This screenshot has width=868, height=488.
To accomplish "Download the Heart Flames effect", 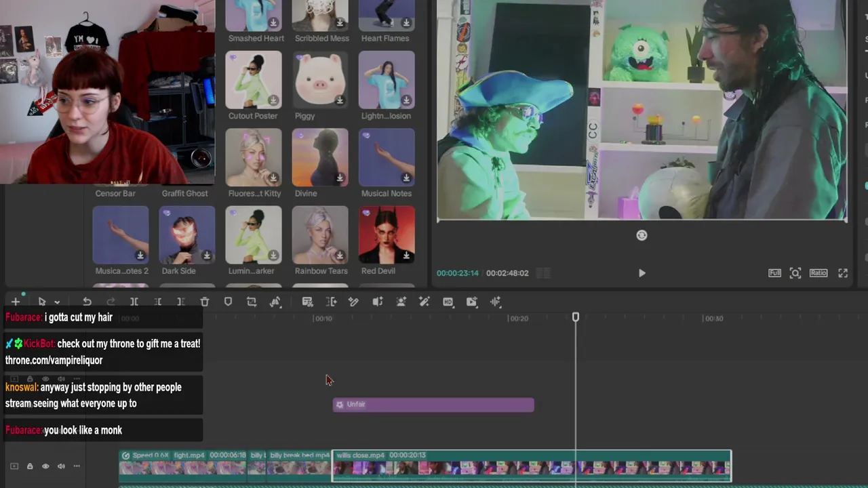I will [406, 22].
